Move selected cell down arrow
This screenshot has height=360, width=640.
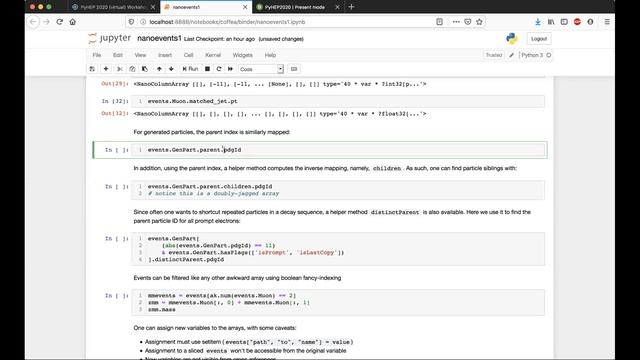tap(171, 69)
